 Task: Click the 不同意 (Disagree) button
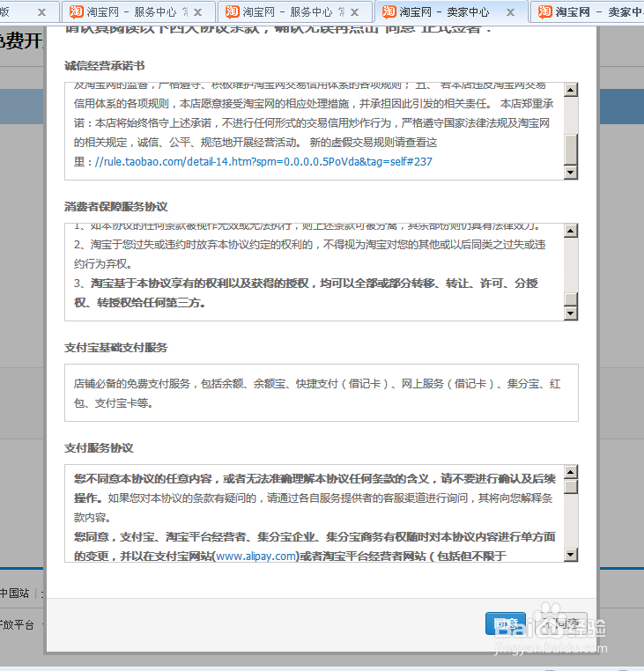pos(561,623)
